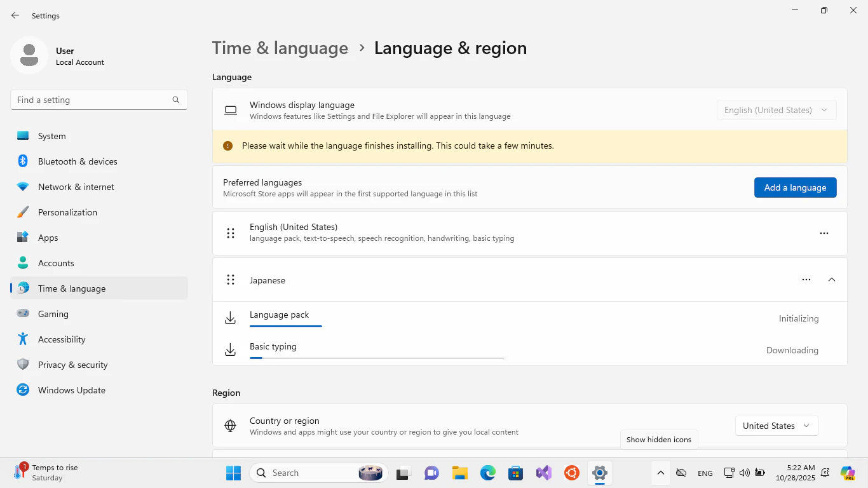
Task: Click the network tray icon
Action: point(729,473)
